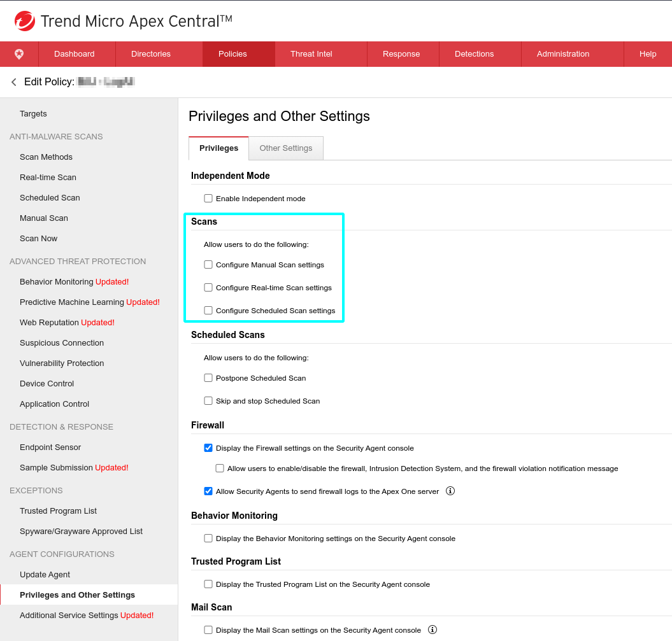The image size is (672, 641).
Task: Tick Skip and stop Scheduled Scan
Action: pos(208,401)
